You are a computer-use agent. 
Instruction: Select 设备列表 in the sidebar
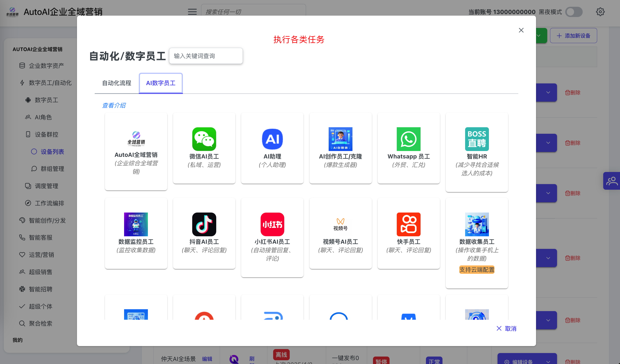coord(48,152)
